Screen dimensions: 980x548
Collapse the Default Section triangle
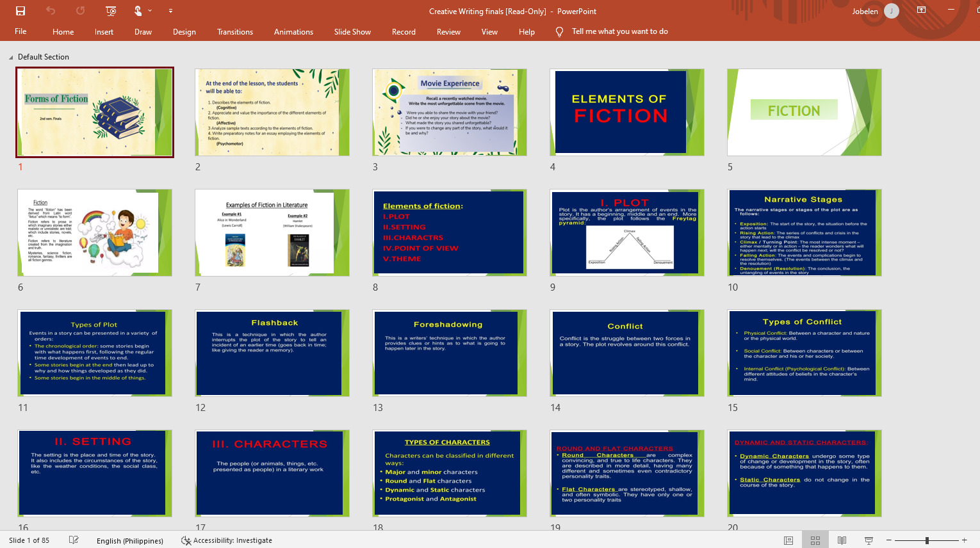coord(11,58)
